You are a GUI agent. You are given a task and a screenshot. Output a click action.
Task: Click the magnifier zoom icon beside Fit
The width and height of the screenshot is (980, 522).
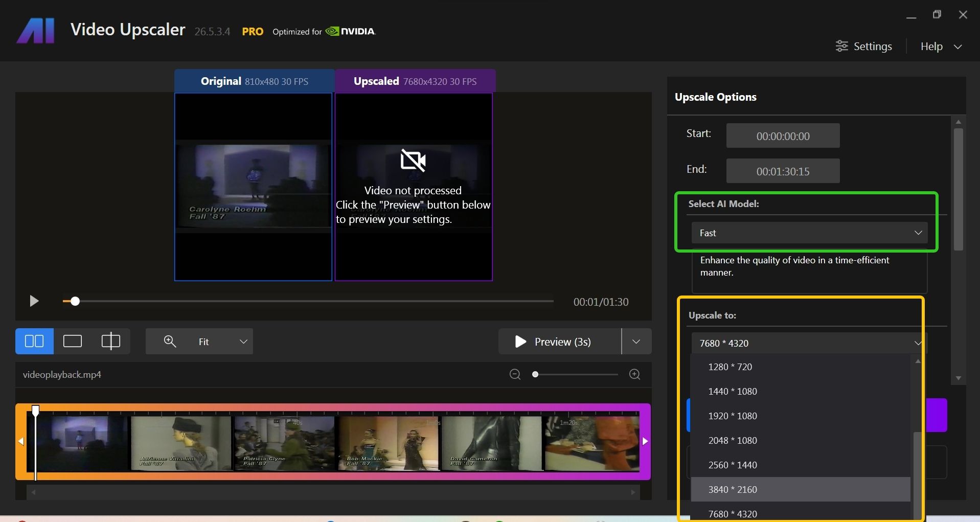[x=170, y=342]
